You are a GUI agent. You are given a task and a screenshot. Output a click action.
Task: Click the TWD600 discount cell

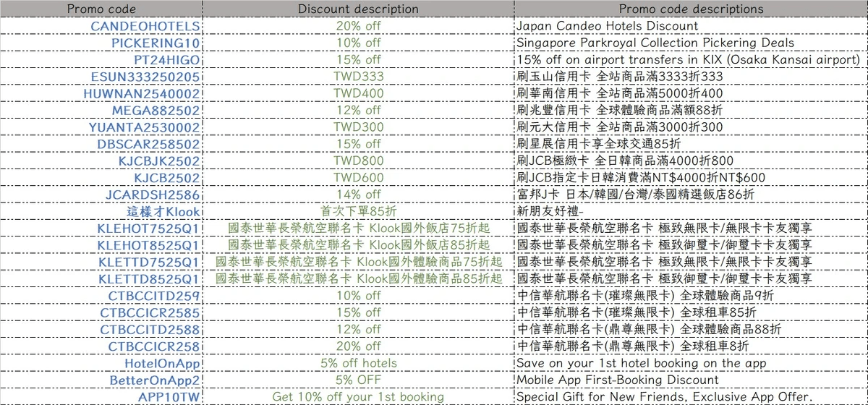point(358,178)
